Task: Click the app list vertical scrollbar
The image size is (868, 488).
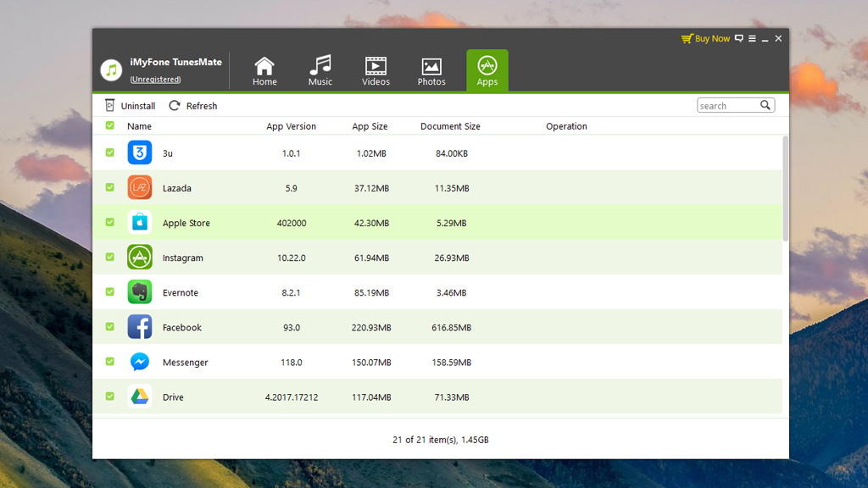Action: pyautogui.click(x=785, y=188)
